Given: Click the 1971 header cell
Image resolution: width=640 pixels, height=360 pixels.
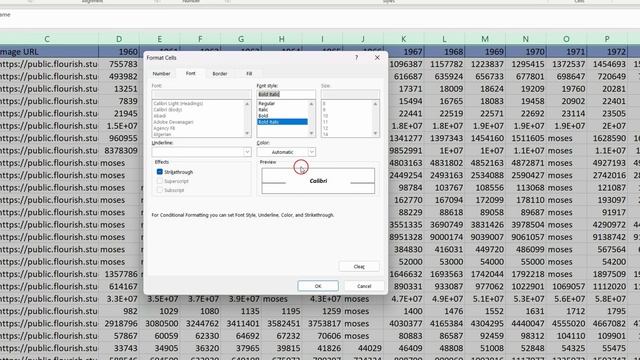Looking at the screenshot, I should click(566, 52).
